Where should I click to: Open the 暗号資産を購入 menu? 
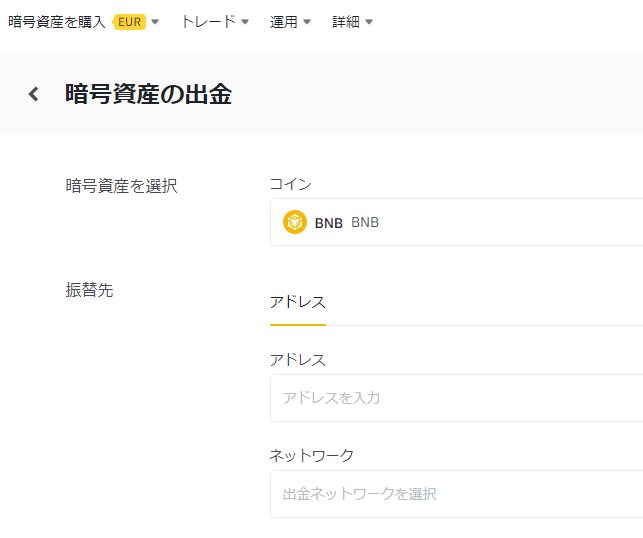pos(57,22)
